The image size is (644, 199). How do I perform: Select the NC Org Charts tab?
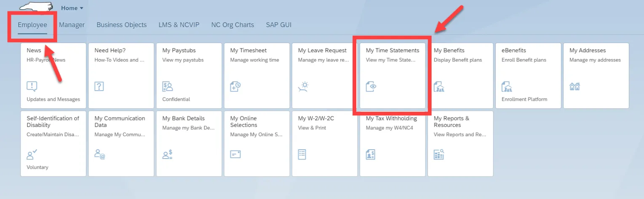(232, 25)
